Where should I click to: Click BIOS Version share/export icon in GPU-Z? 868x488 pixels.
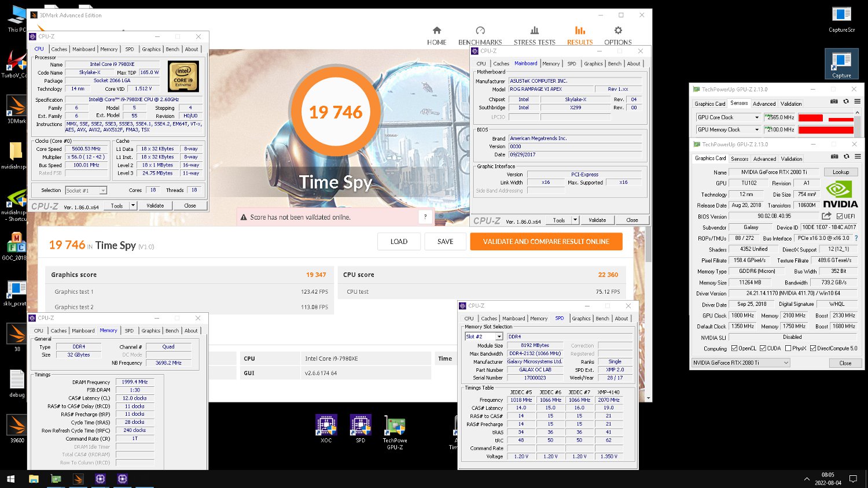pos(826,216)
